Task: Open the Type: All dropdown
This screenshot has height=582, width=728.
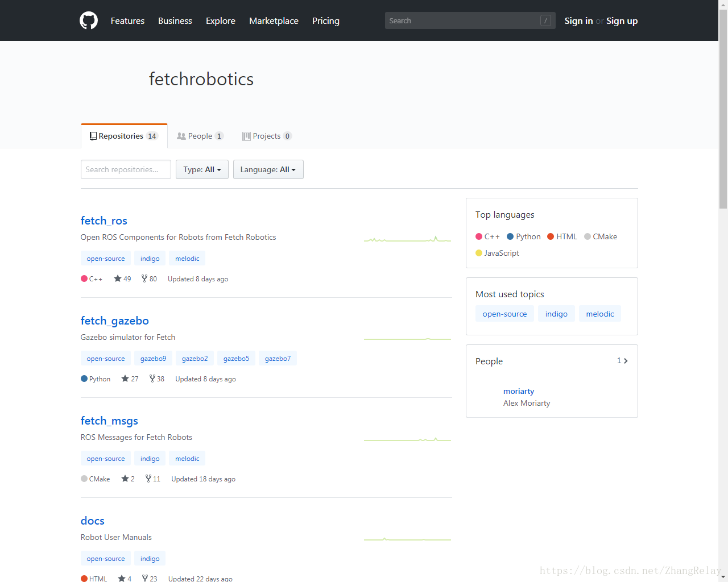Action: (202, 169)
